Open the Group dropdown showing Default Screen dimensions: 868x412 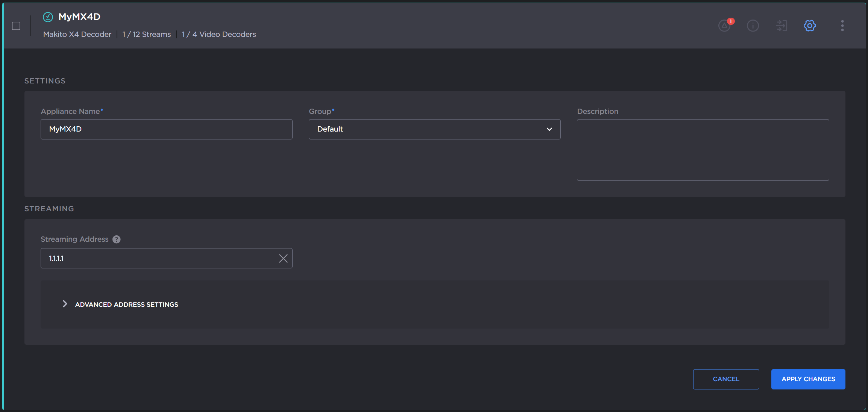point(435,129)
